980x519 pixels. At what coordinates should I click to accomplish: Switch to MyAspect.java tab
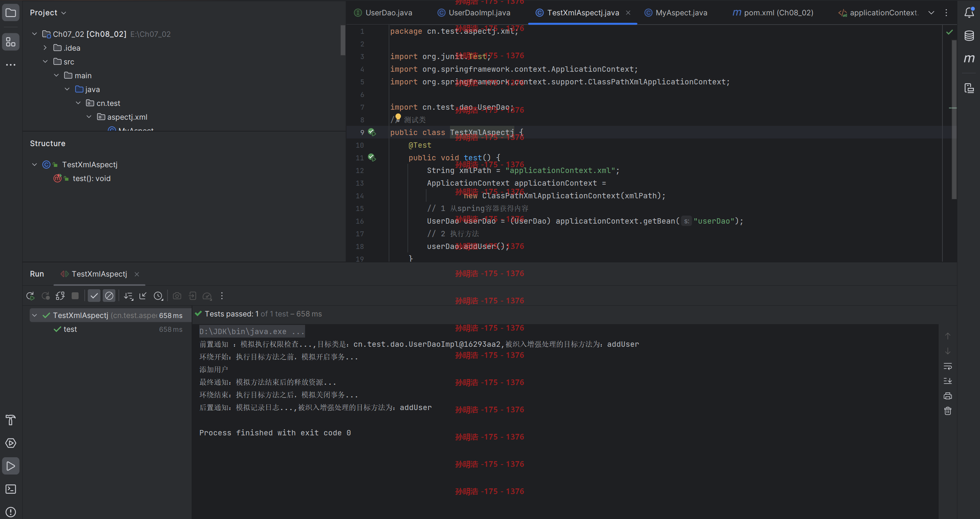676,13
